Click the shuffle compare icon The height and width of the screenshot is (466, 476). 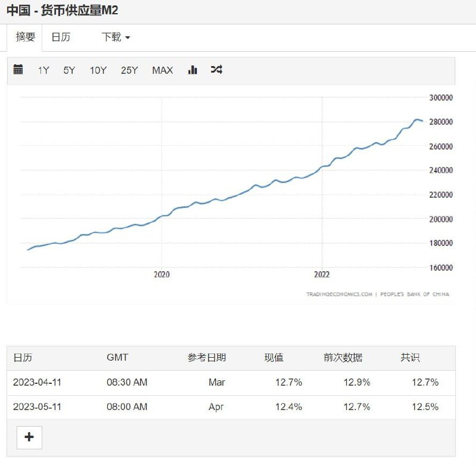(x=217, y=70)
